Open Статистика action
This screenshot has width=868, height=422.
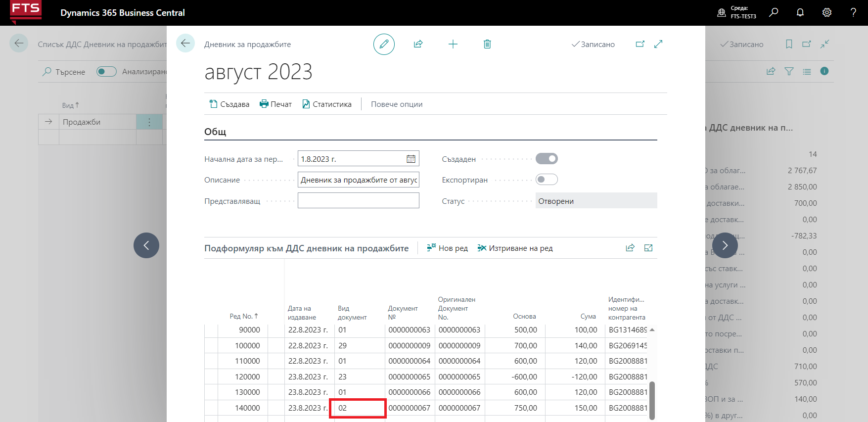point(327,104)
